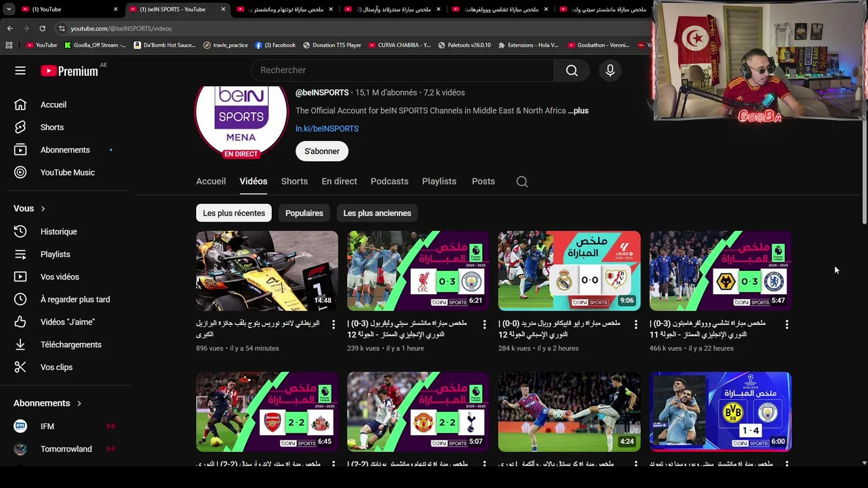Reload the page in the browser
The width and height of the screenshot is (868, 488).
tap(42, 28)
